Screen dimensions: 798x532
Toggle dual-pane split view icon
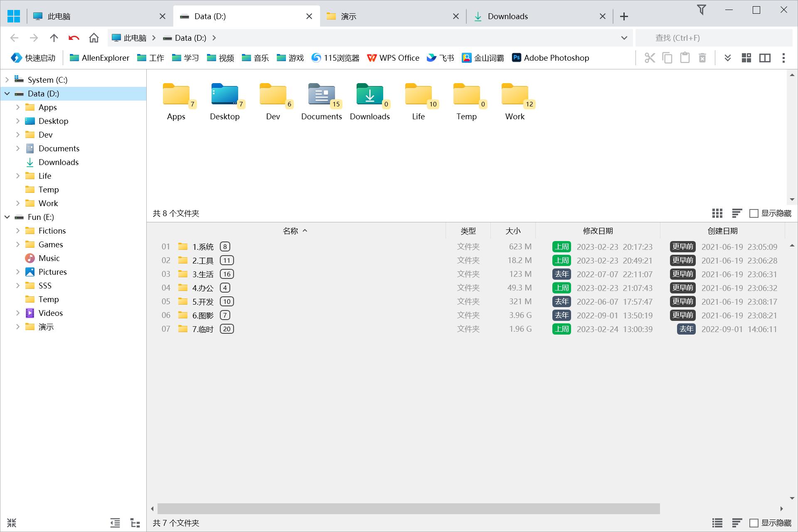pos(765,58)
